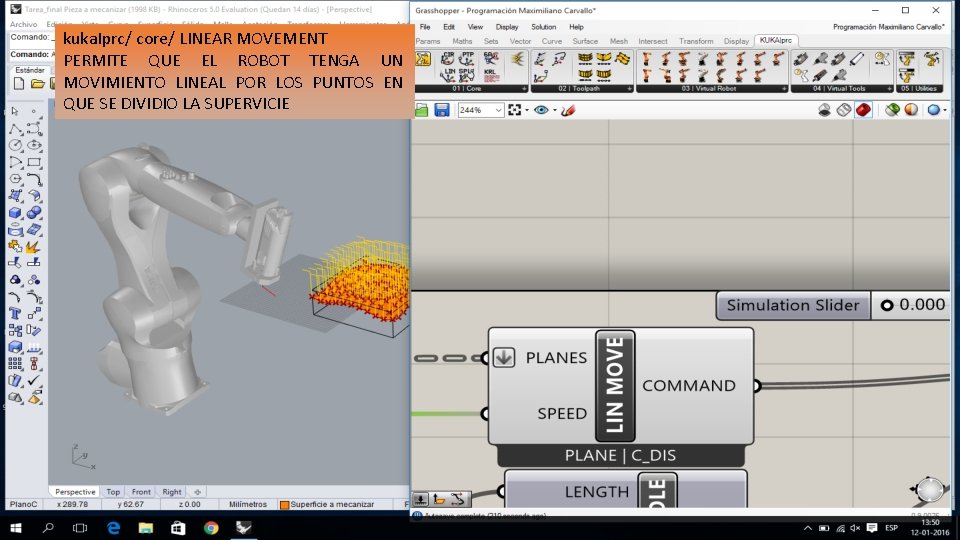Select the SPLI spline movement component
Screen dimensions: 960x540
coord(467,75)
